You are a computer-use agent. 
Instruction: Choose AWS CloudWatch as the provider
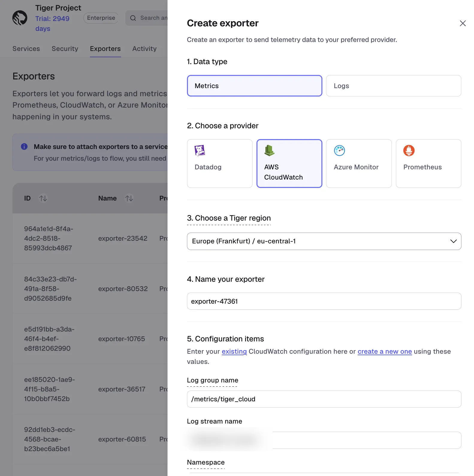click(289, 163)
